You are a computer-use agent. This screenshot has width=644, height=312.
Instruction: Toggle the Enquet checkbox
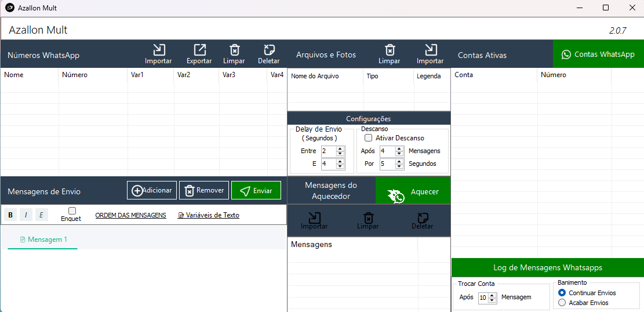click(x=72, y=211)
